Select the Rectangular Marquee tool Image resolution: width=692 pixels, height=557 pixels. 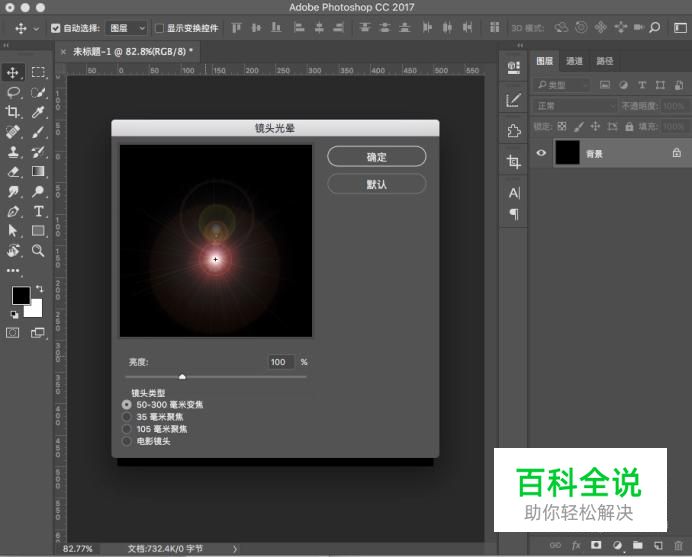(38, 72)
